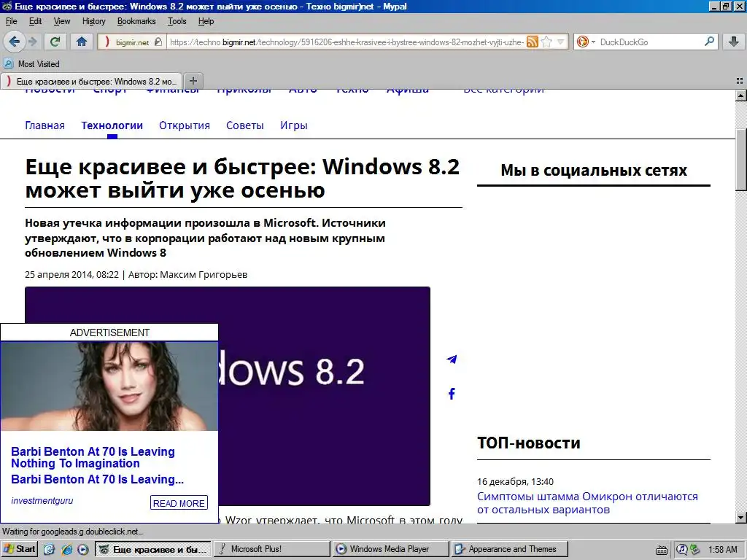This screenshot has height=560, width=747.
Task: Open on-screen keyboard tray icon
Action: point(661,550)
